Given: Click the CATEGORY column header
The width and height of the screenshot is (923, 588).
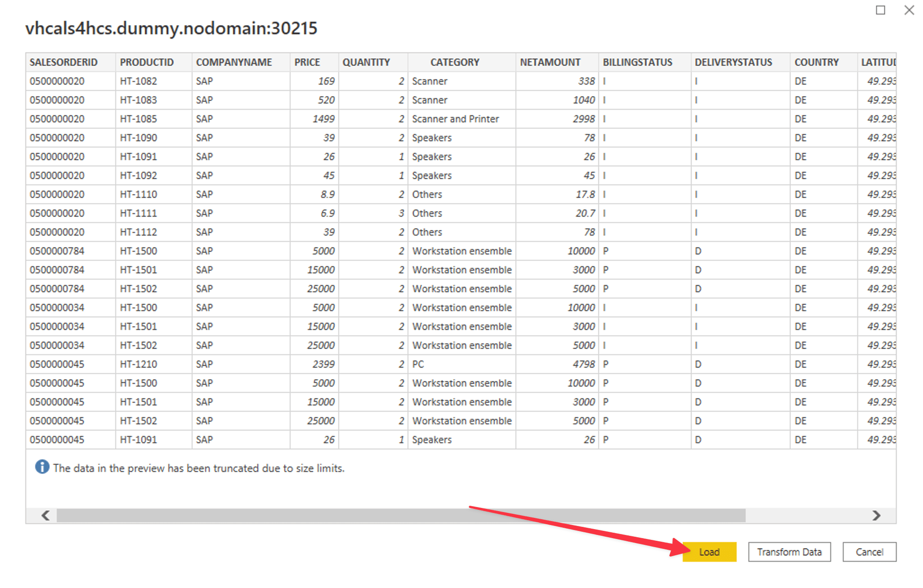Looking at the screenshot, I should pos(455,62).
